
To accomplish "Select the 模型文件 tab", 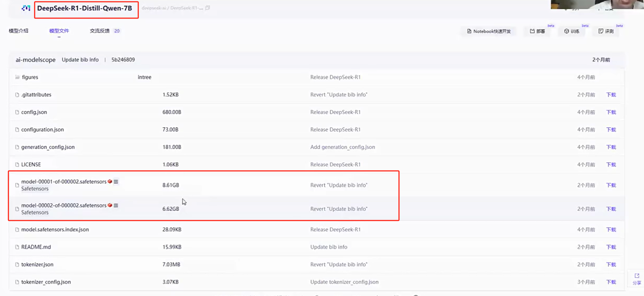I will 59,31.
